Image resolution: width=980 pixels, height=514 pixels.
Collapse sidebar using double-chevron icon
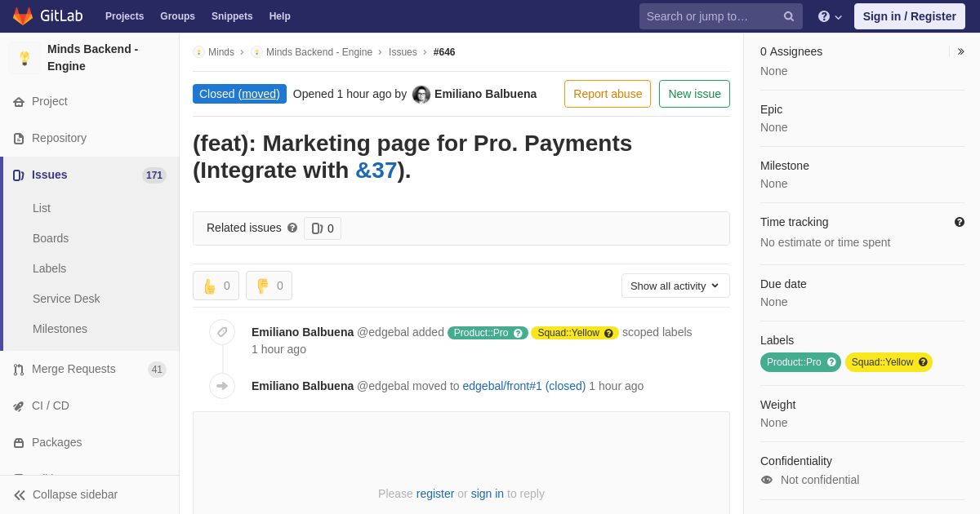(20, 495)
